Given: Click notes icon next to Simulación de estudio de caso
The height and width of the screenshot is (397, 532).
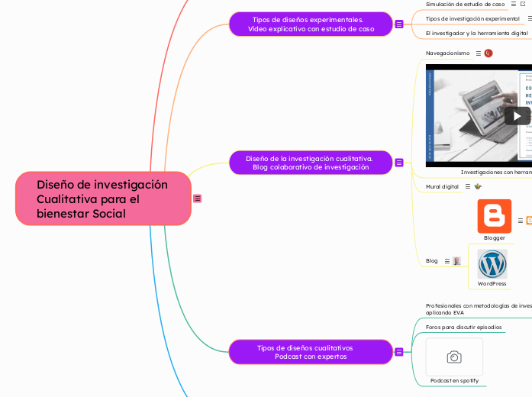Looking at the screenshot, I should [514, 4].
